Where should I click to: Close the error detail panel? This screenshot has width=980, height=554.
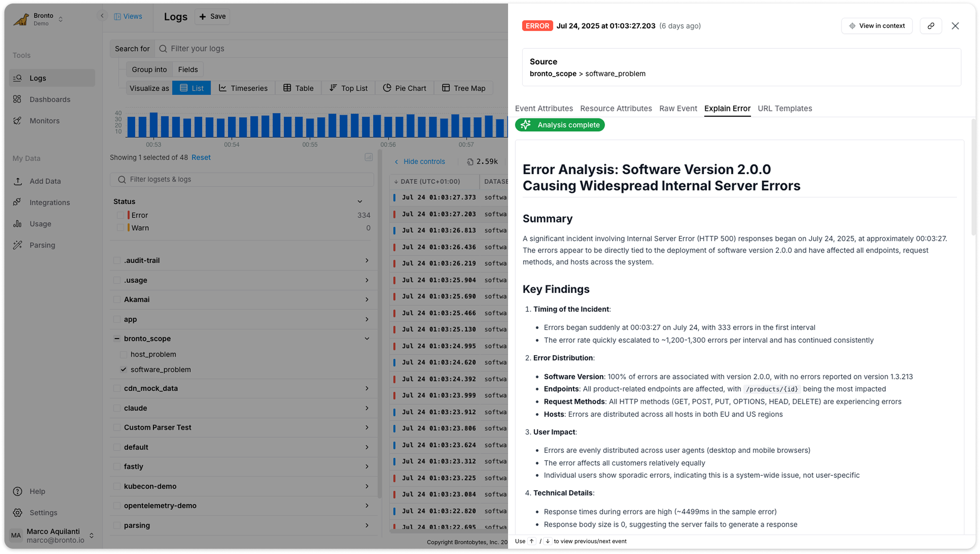click(x=955, y=26)
